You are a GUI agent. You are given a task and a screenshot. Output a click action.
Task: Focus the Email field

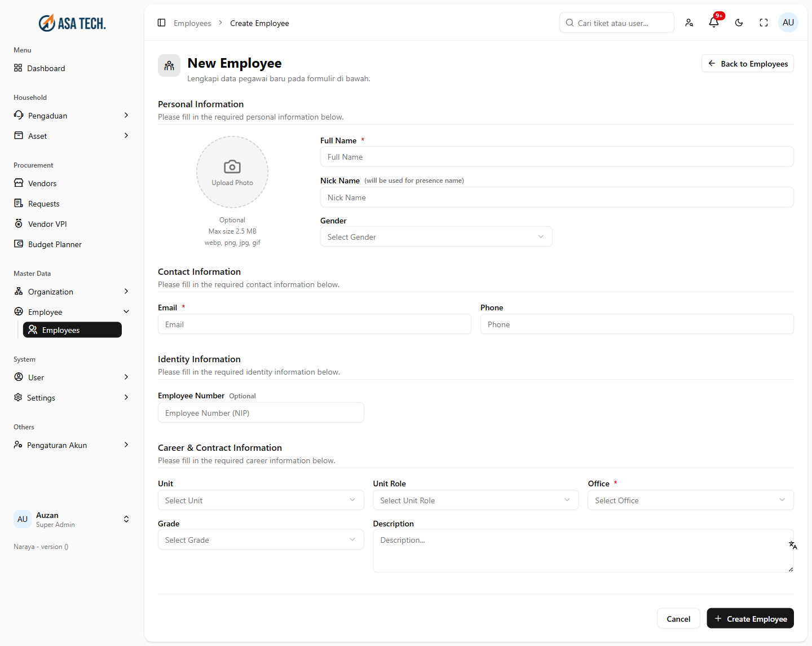pos(315,324)
